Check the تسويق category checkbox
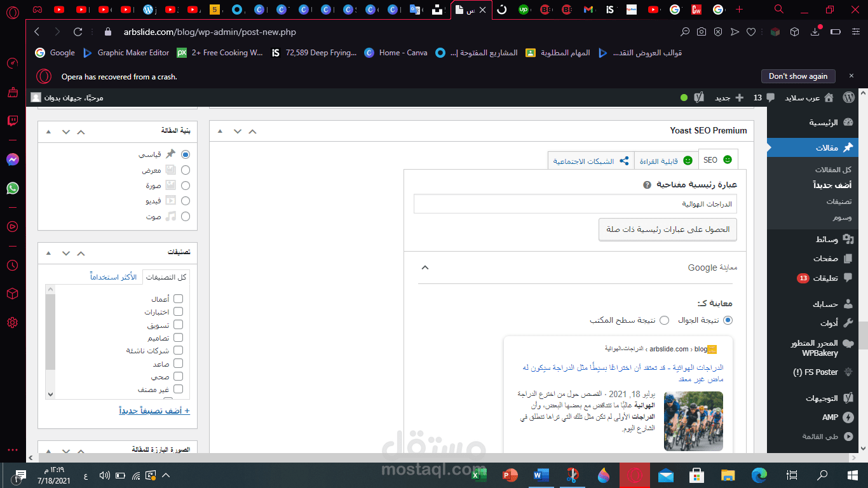 [x=178, y=325]
